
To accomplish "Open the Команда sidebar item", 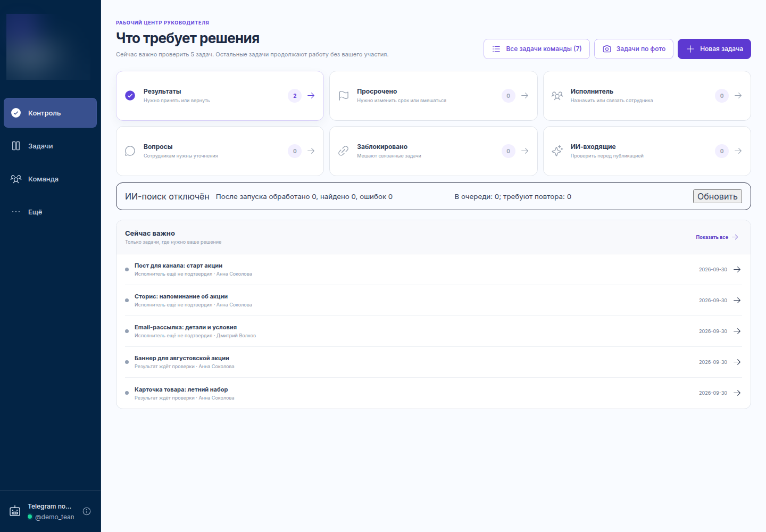I will (x=50, y=179).
